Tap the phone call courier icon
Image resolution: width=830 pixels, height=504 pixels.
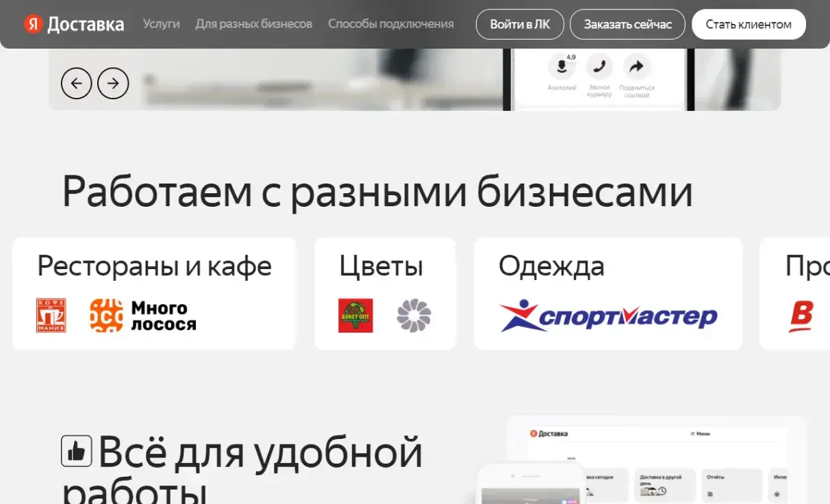point(599,66)
